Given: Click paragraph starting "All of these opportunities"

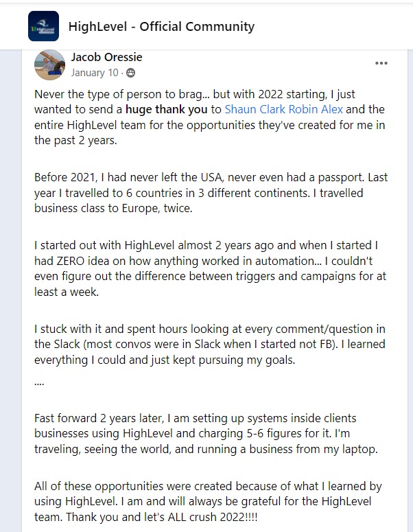Looking at the screenshot, I should pyautogui.click(x=208, y=501).
